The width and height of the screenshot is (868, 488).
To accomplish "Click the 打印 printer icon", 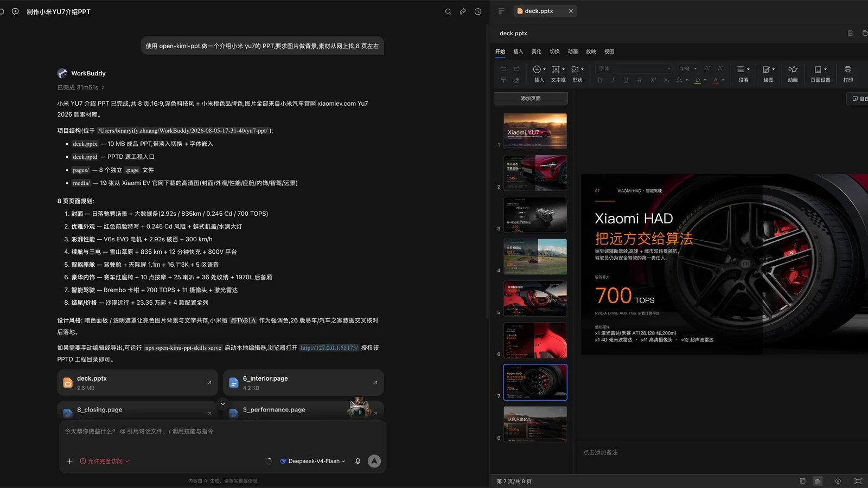I will (848, 69).
